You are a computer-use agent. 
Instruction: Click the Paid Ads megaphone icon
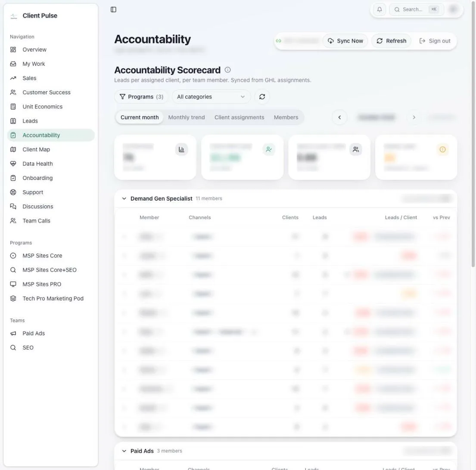13,333
